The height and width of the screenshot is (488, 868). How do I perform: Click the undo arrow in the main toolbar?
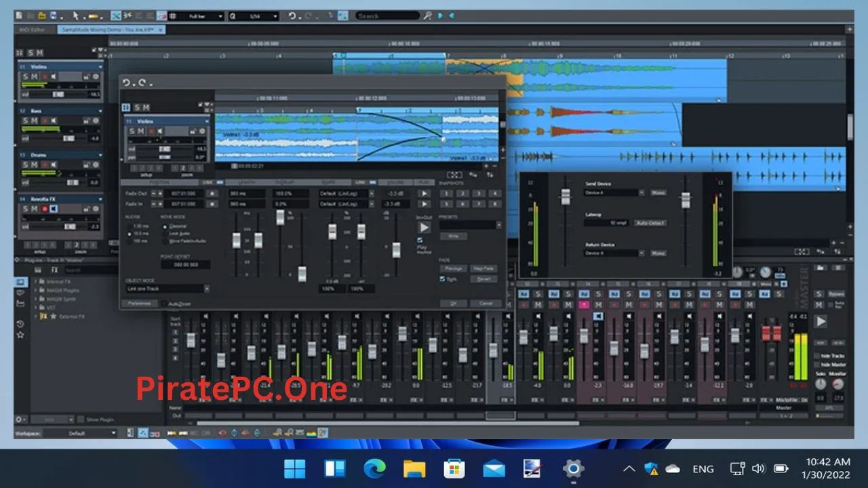tap(292, 16)
